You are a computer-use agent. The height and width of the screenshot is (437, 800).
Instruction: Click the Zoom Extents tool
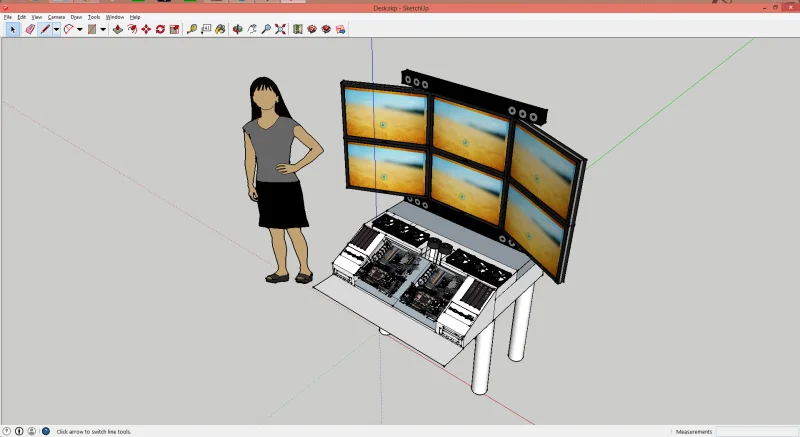(x=280, y=30)
